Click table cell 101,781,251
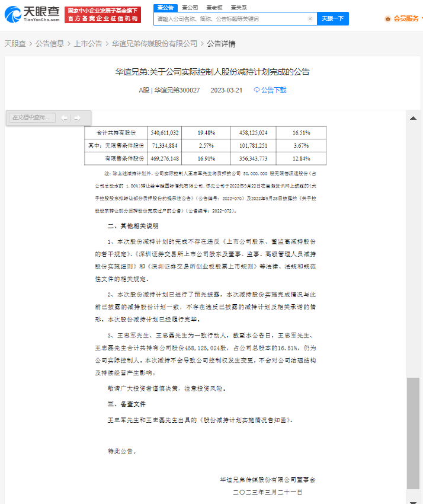 click(253, 146)
